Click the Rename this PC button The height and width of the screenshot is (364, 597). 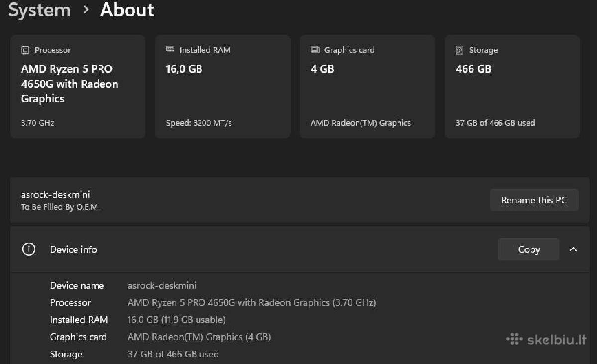[534, 200]
